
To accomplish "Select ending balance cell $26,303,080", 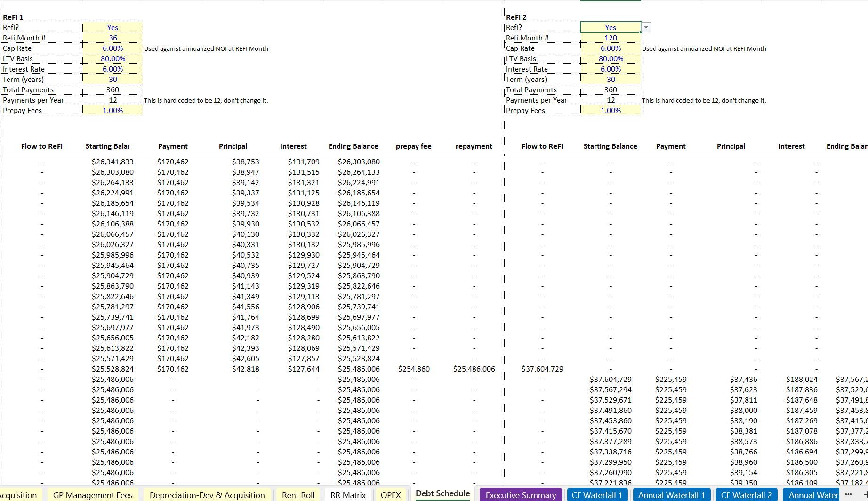I will click(x=359, y=162).
